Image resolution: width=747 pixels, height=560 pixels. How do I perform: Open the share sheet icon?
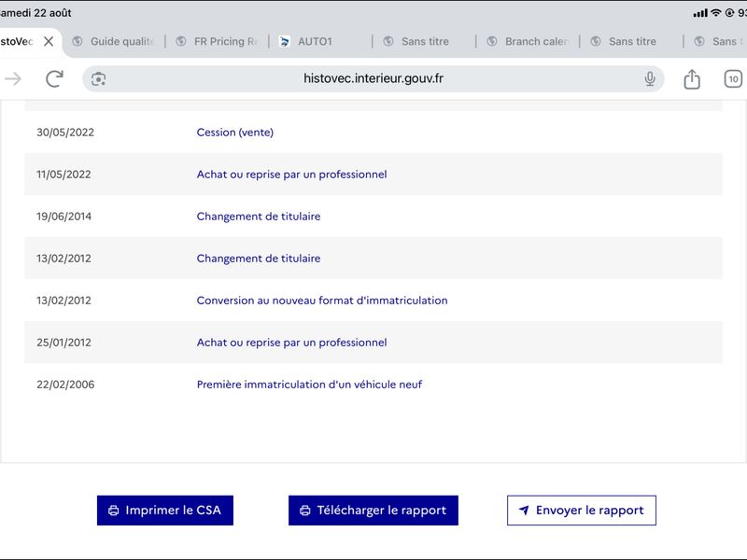692,78
